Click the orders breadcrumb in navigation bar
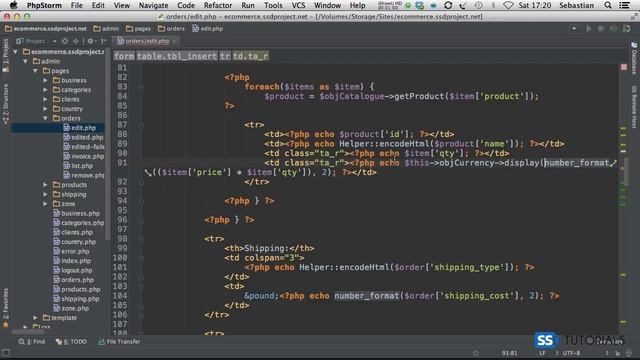 point(171,29)
